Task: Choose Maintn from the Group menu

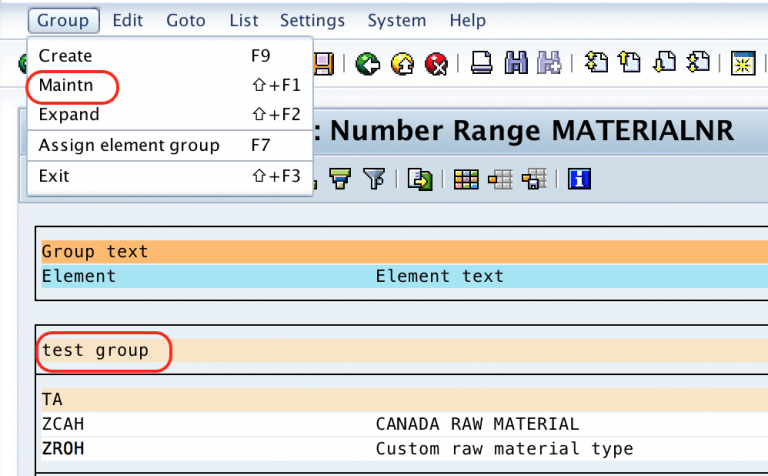Action: click(170, 85)
